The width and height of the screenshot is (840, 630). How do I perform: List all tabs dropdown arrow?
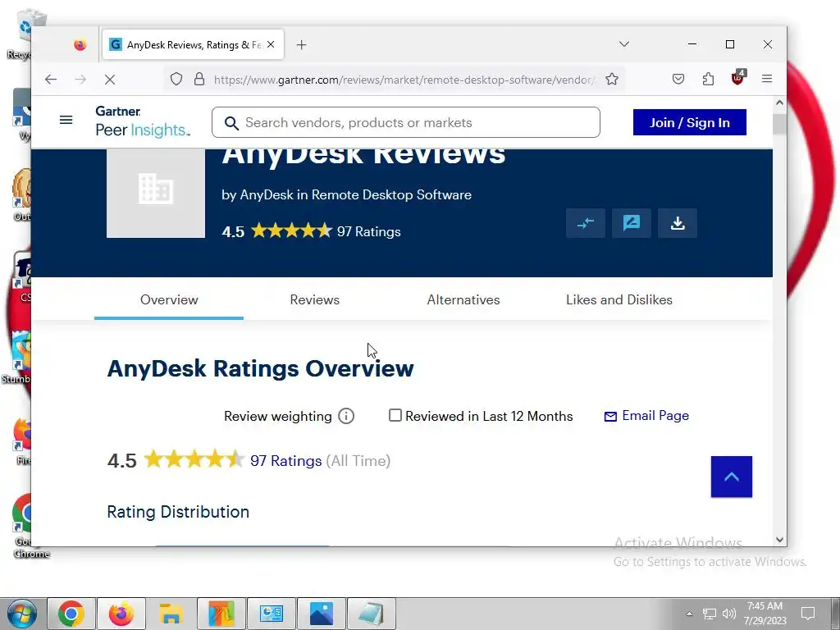(624, 44)
